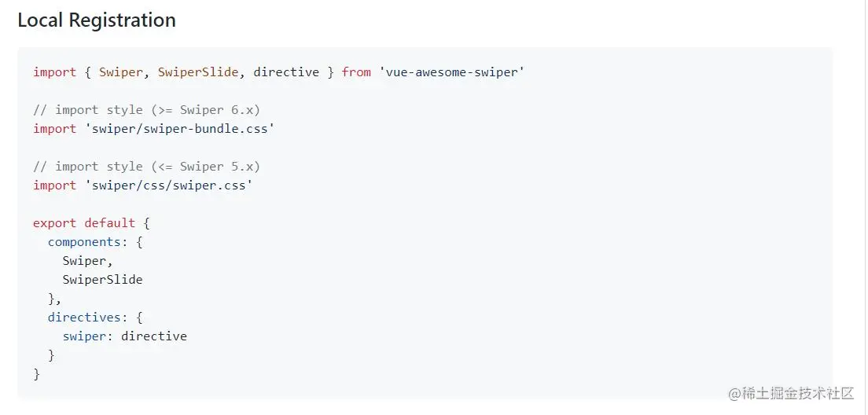Click SwiperSlide listed under components

click(102, 280)
